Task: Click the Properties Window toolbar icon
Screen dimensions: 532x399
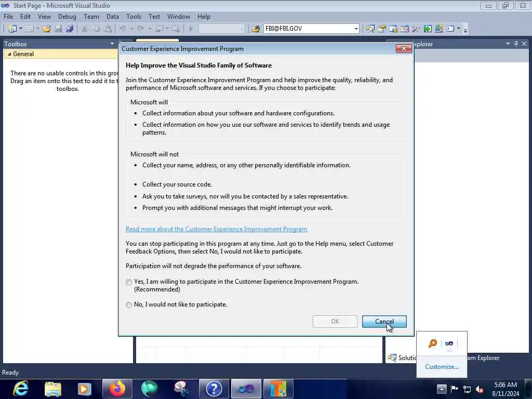Action: 382,29
